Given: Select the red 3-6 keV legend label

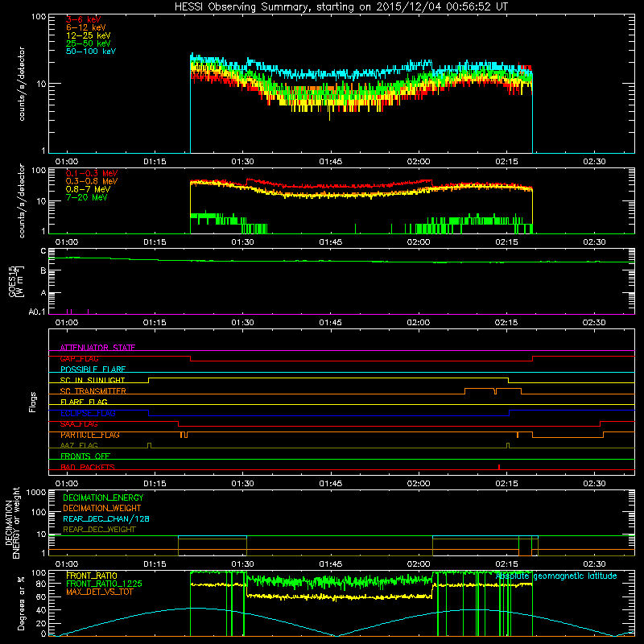Looking at the screenshot, I should 83,19.
